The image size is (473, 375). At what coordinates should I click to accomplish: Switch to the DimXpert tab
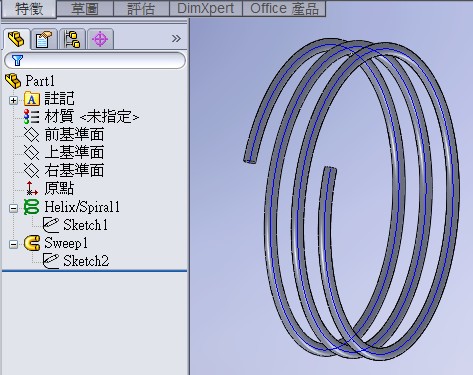(x=206, y=9)
